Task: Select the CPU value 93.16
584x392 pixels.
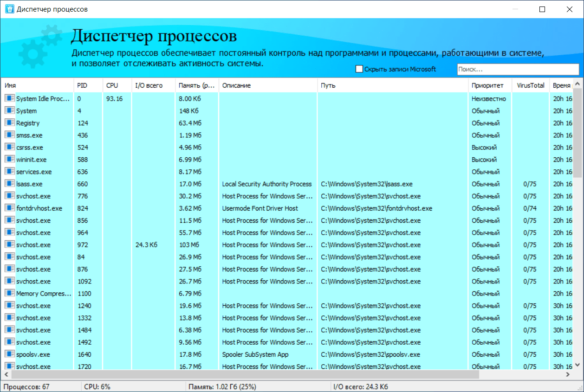Action: [x=114, y=99]
